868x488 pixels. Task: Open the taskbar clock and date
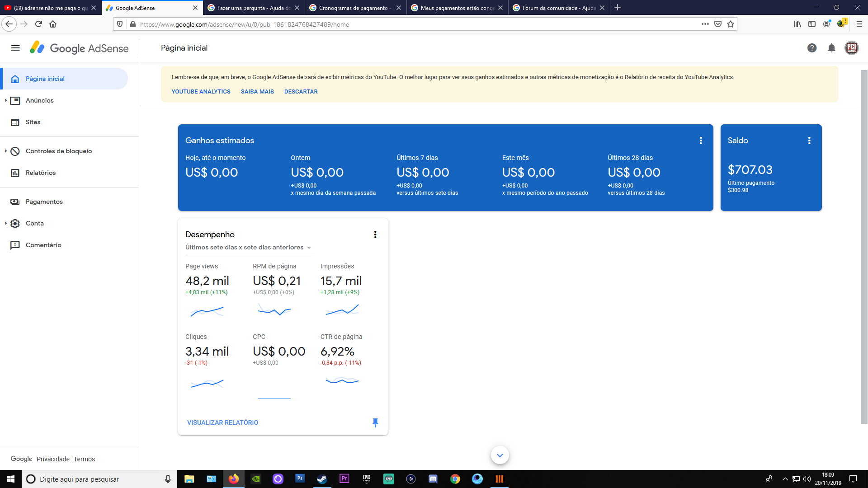tap(828, 479)
